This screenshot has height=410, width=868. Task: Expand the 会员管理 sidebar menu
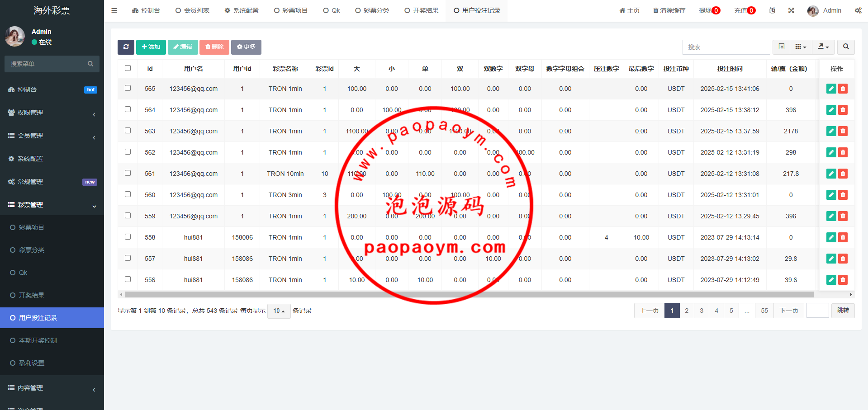pos(52,136)
